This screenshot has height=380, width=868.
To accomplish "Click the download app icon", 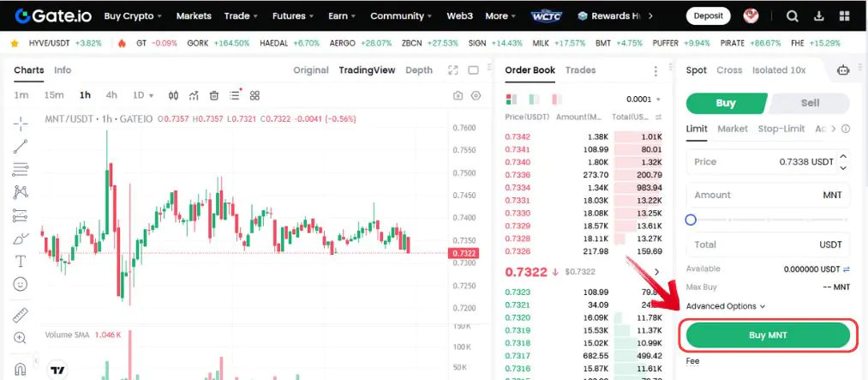I will [x=820, y=16].
